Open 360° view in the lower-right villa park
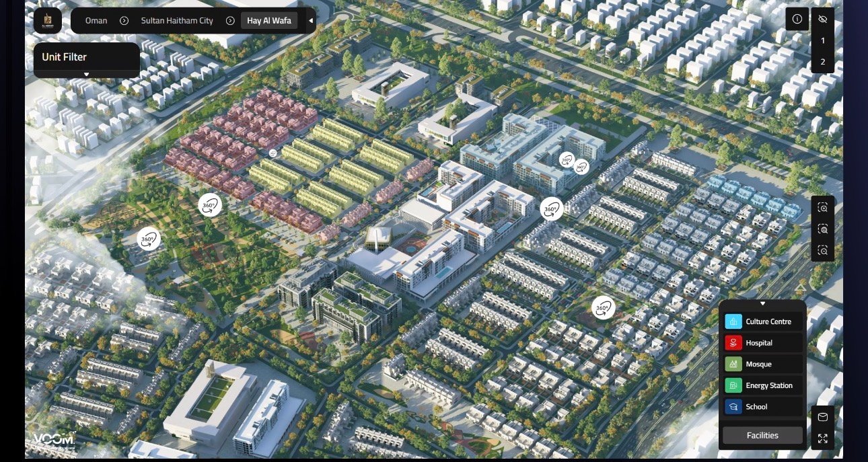This screenshot has height=462, width=868. (603, 308)
